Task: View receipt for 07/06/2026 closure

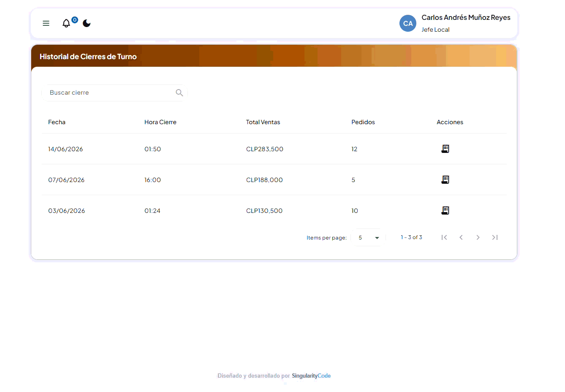Action: [445, 180]
